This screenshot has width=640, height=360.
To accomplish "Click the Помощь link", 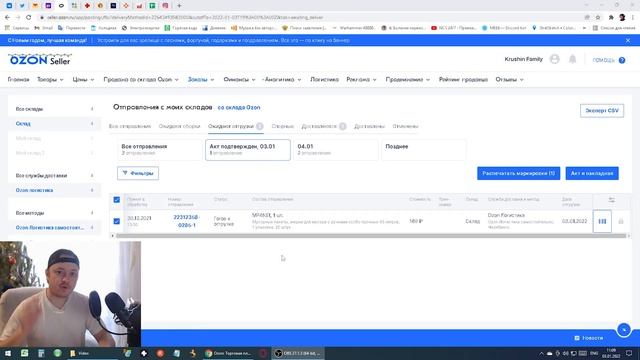I will coord(603,60).
